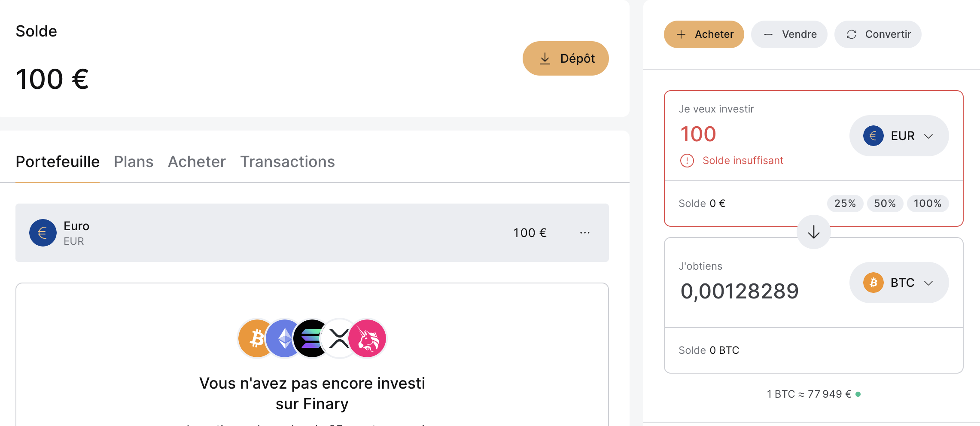
Task: Open the Plans tab
Action: (x=134, y=162)
